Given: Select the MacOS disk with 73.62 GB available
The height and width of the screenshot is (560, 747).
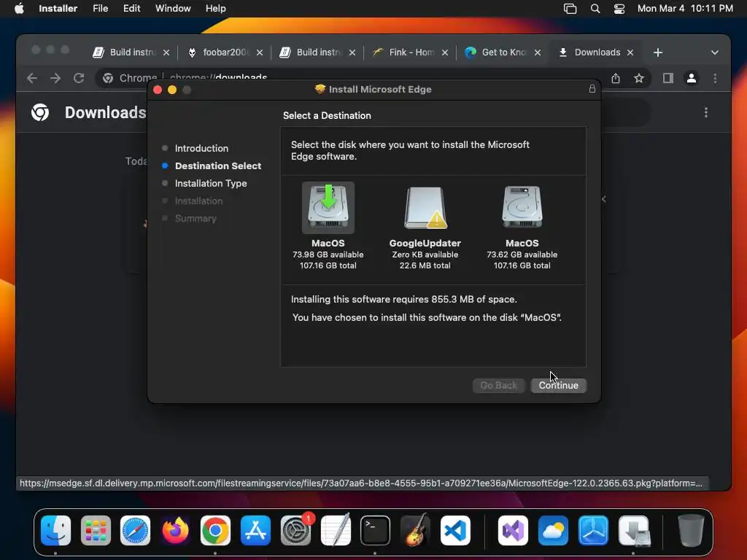Looking at the screenshot, I should (x=522, y=208).
